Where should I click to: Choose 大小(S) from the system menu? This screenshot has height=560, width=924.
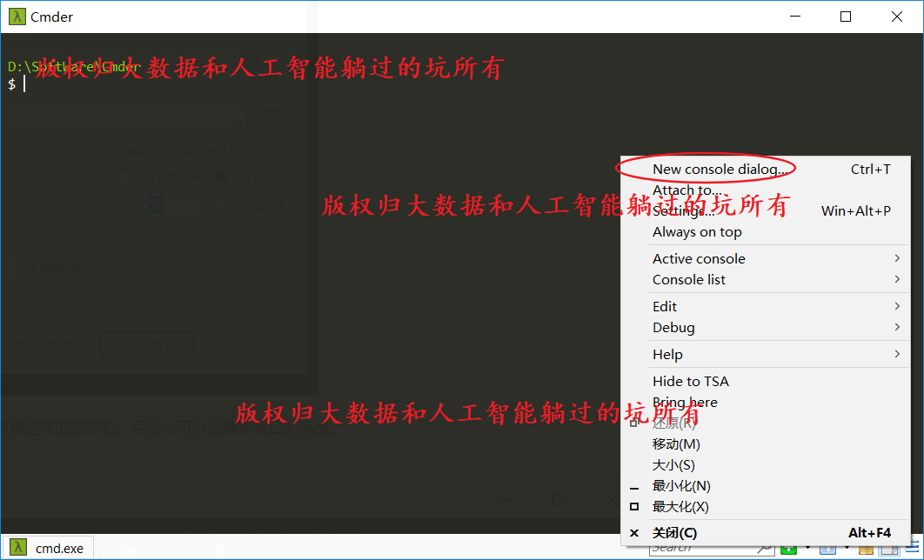coord(765,465)
